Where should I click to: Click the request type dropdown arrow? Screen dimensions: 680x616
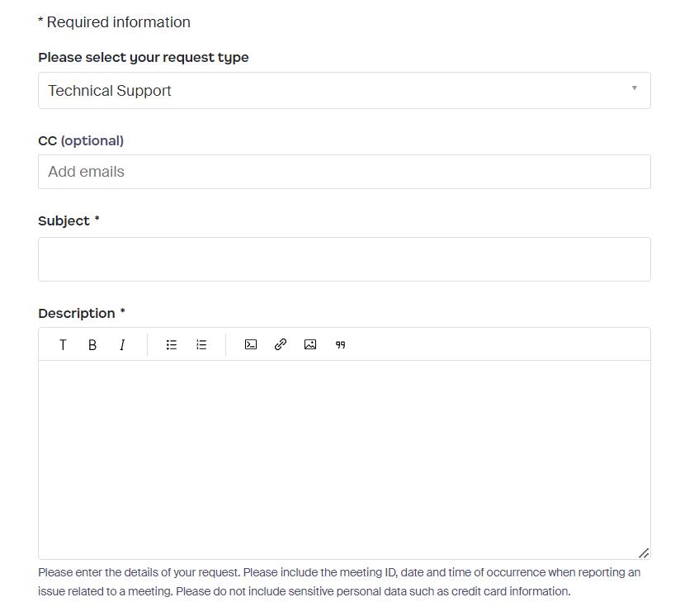coord(634,88)
